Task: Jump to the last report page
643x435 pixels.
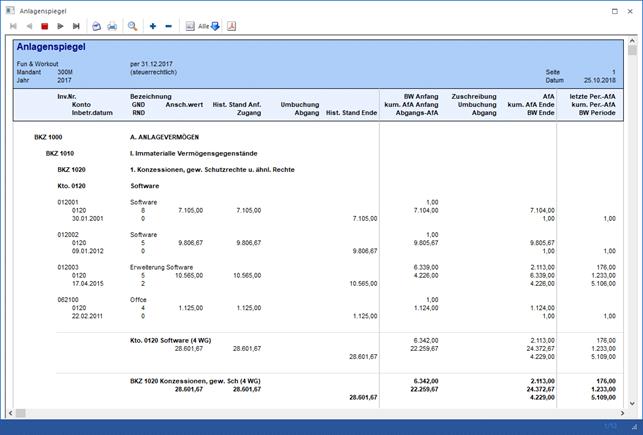Action: coord(76,26)
